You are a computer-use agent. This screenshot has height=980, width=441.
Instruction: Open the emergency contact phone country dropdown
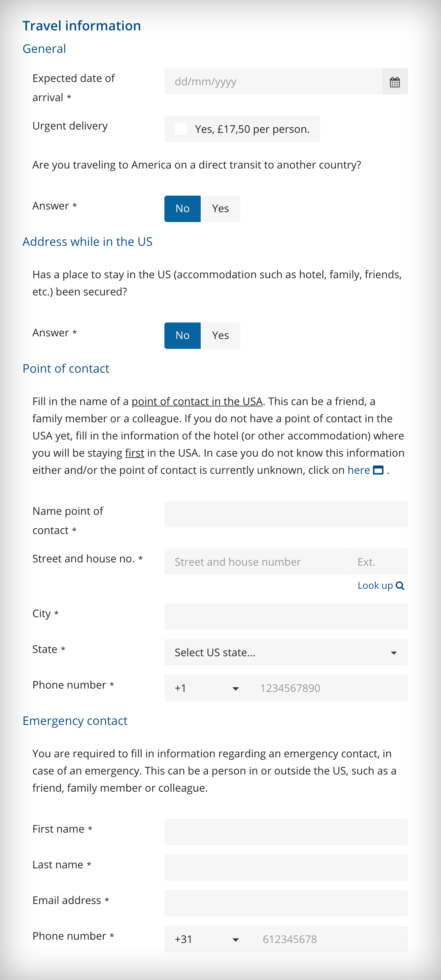tap(205, 939)
